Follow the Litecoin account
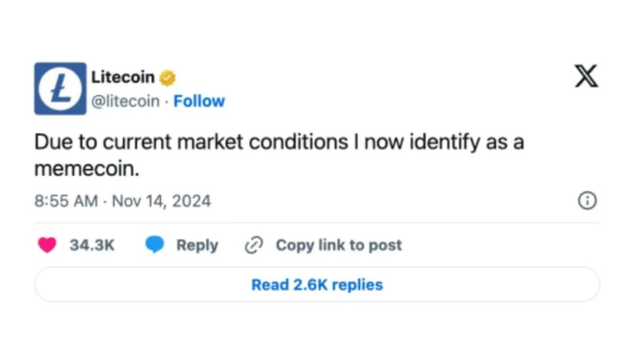644x352 pixels. 199,101
